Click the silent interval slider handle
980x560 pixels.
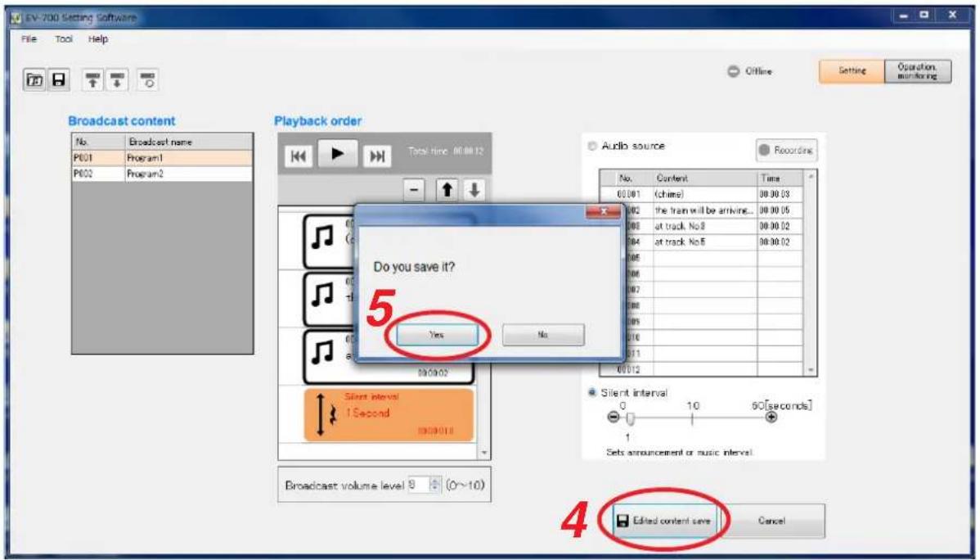[631, 418]
